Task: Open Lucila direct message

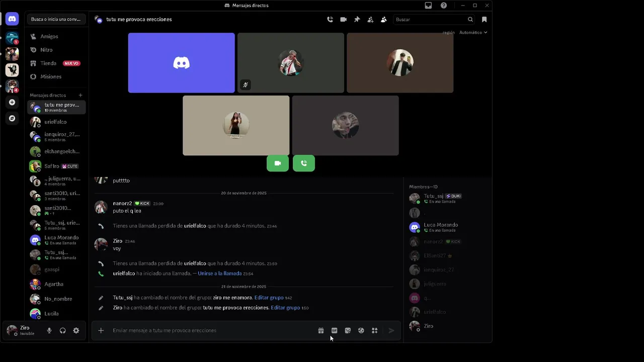Action: [56, 313]
